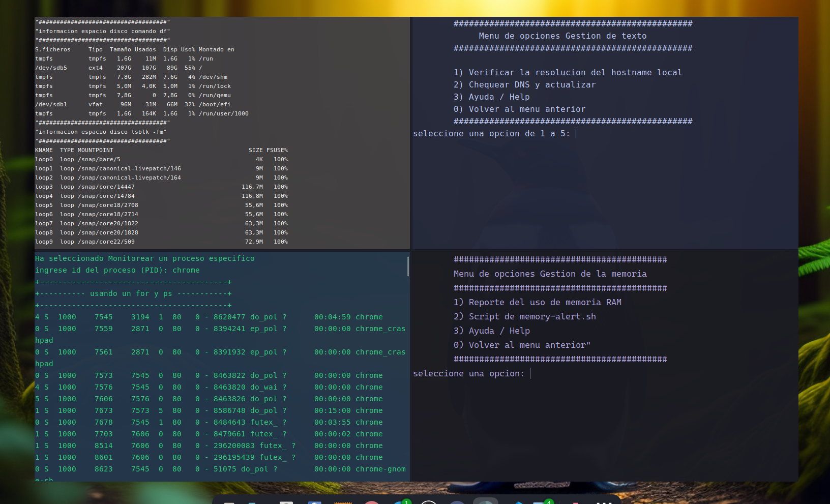Click '0) Volver al menu anterior' in Gestion de texto menu
The height and width of the screenshot is (504, 830).
(x=519, y=109)
